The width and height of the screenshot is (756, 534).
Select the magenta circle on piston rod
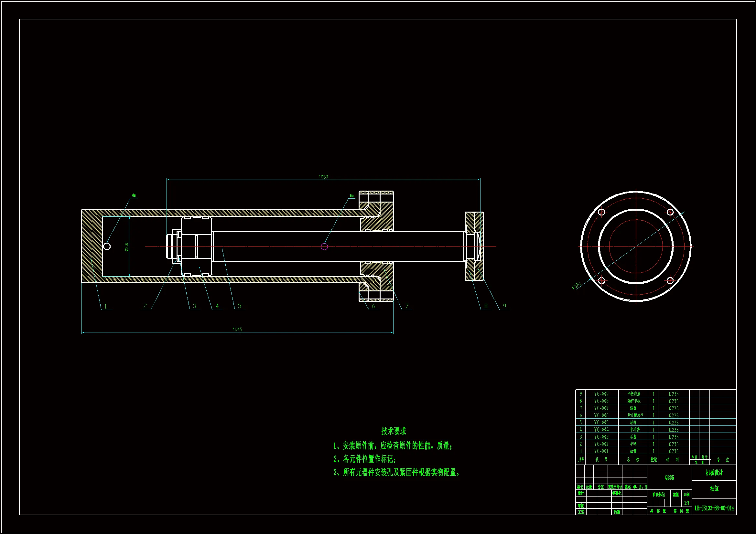pos(324,246)
